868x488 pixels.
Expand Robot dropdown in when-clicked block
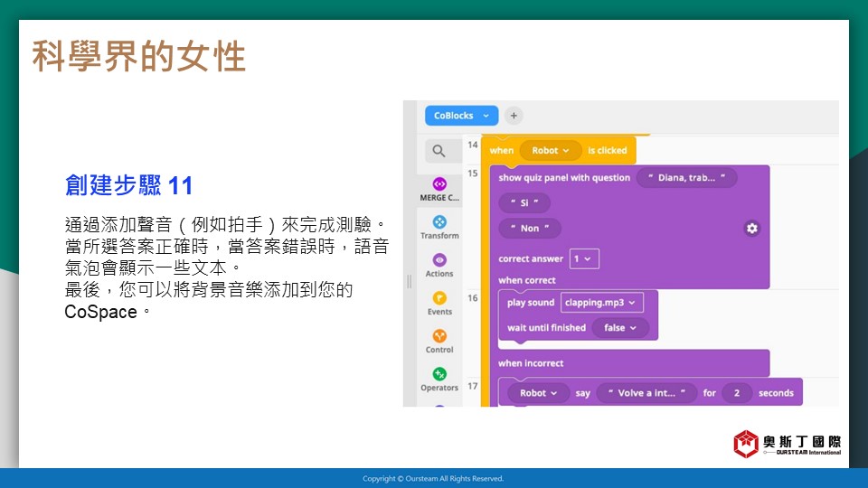pyautogui.click(x=551, y=151)
